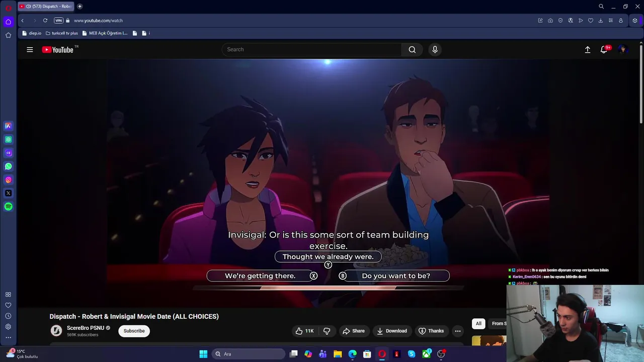Viewport: 644px width, 362px height.
Task: Go back in browser history
Action: pyautogui.click(x=22, y=21)
